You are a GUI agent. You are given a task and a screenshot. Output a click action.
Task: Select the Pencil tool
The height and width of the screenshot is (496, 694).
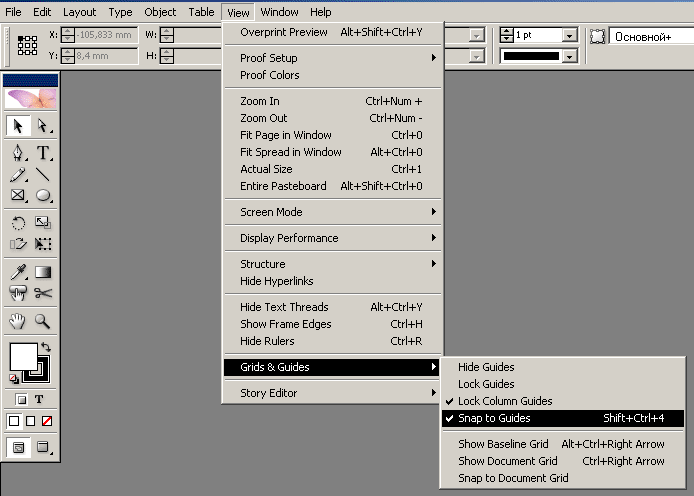point(18,175)
